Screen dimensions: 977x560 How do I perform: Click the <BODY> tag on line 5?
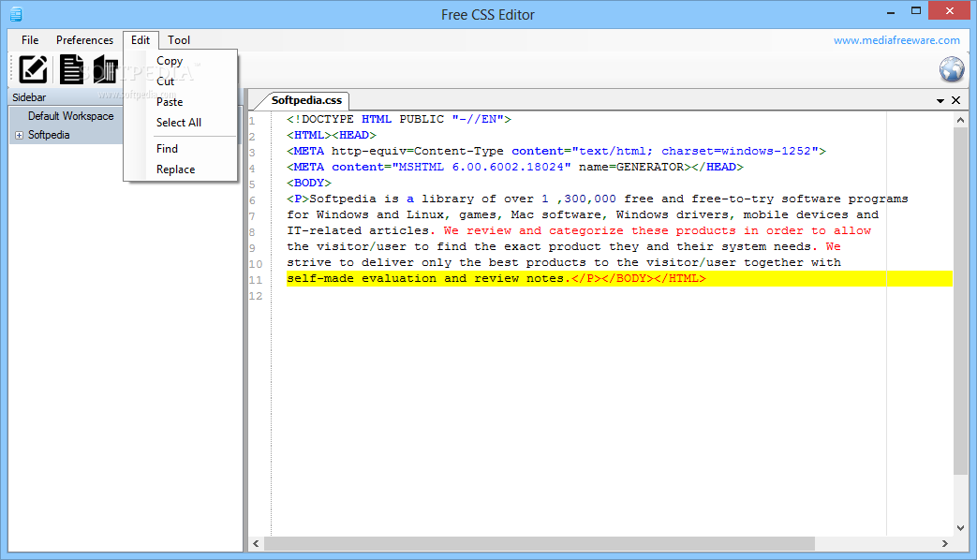pos(309,184)
